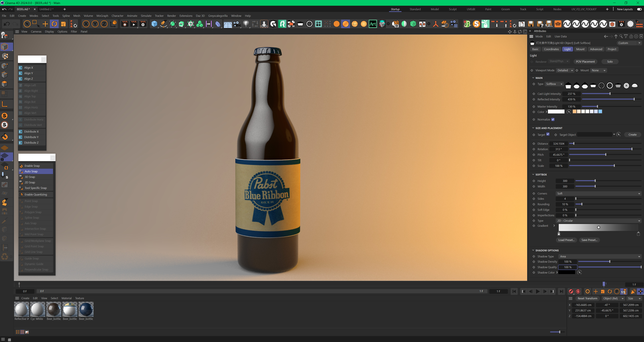The height and width of the screenshot is (342, 644).
Task: Click the Model mode icon in left sidebar
Action: (5, 47)
